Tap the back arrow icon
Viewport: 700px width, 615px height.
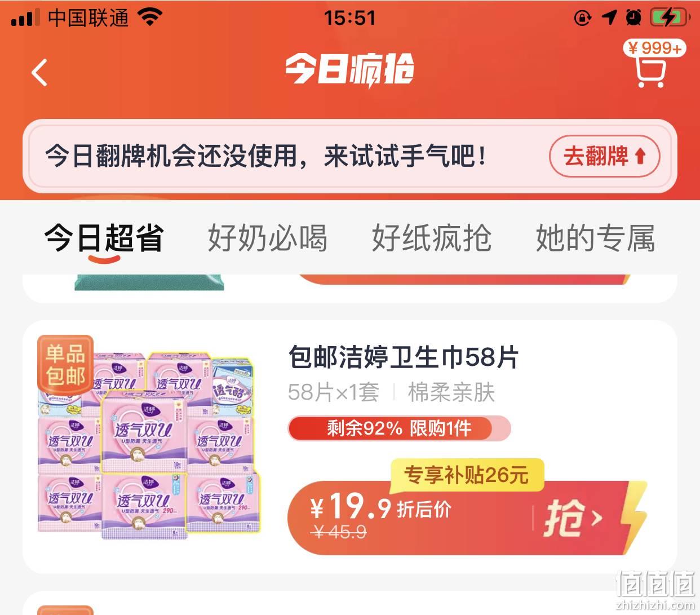[39, 72]
